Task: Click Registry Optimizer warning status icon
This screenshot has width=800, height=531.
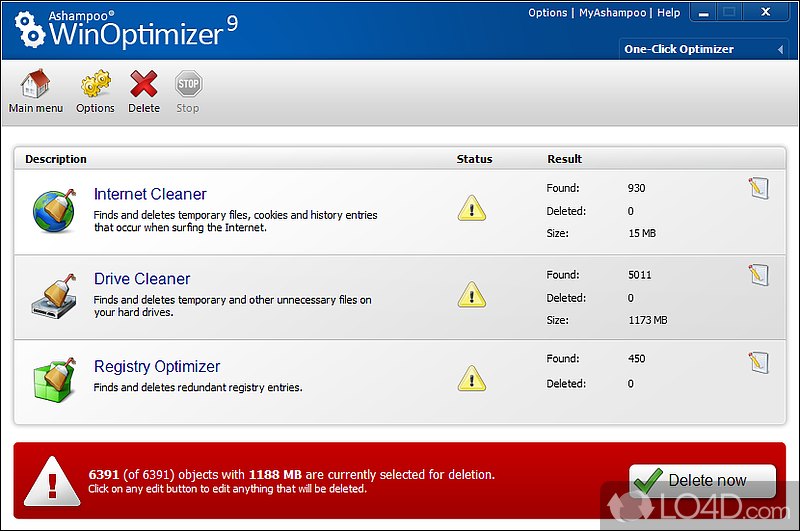Action: 471,378
